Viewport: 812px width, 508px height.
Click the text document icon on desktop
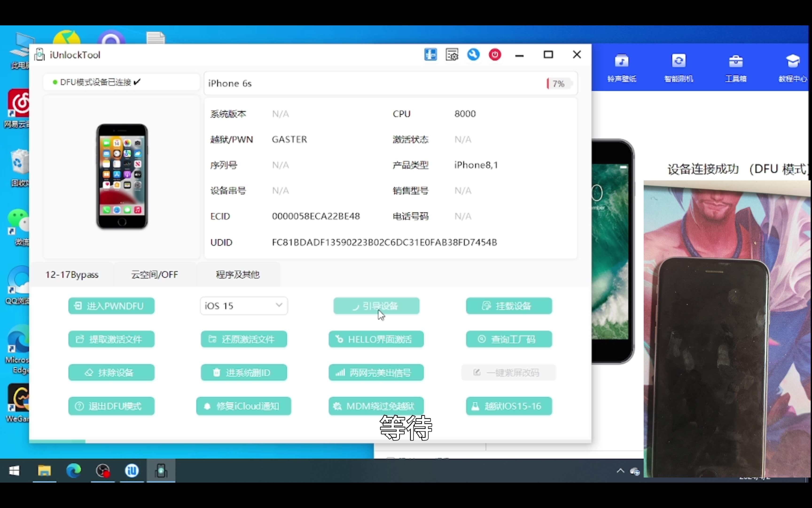click(x=156, y=38)
